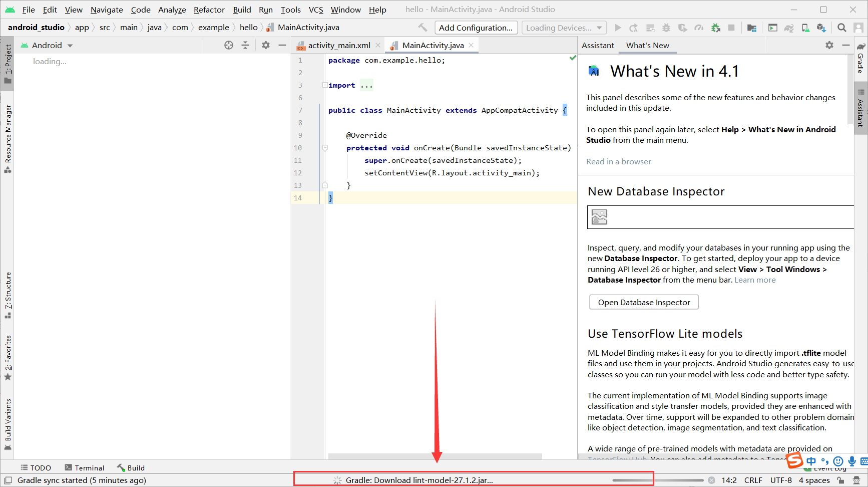
Task: Click the Run Anything icon
Action: 773,28
